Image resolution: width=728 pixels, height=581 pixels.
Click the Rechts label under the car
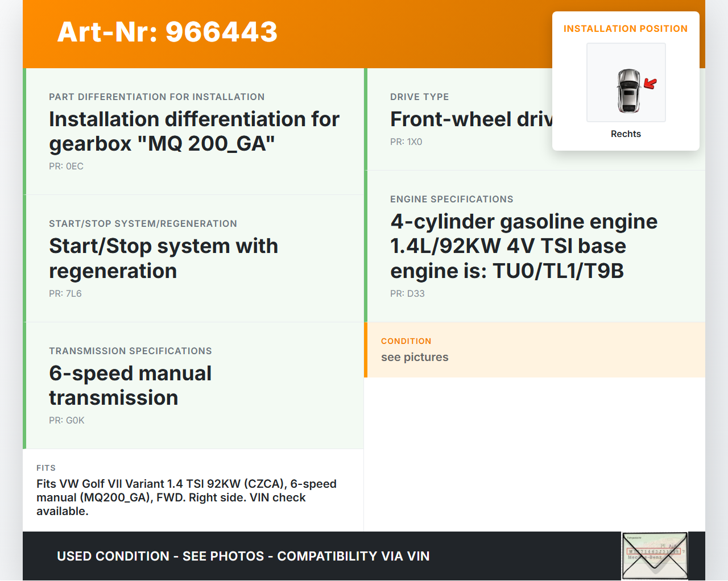click(x=626, y=134)
